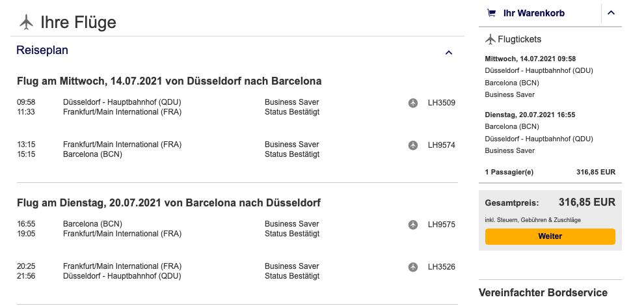Click the aircraft icon for flight LH3526
This screenshot has height=306, width=644.
[412, 267]
